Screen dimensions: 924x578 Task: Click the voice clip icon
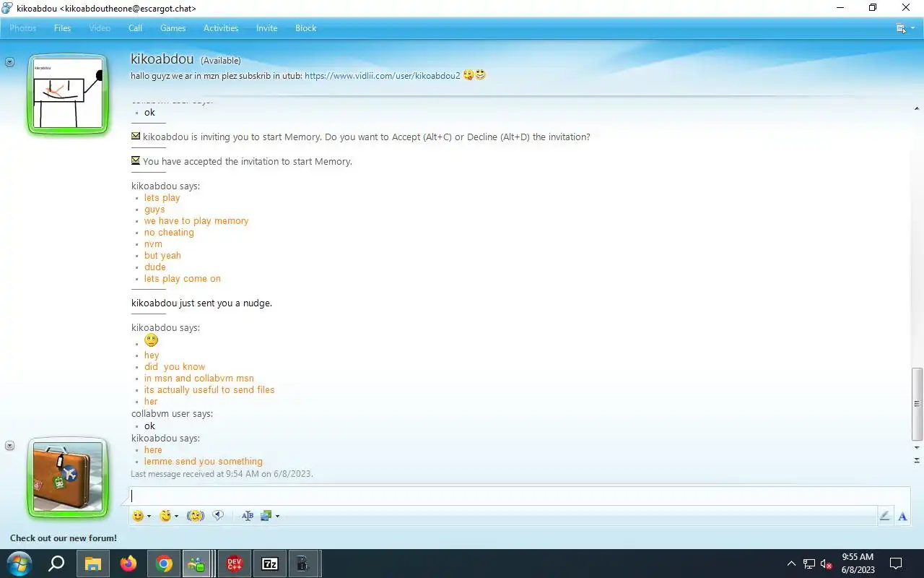point(218,516)
